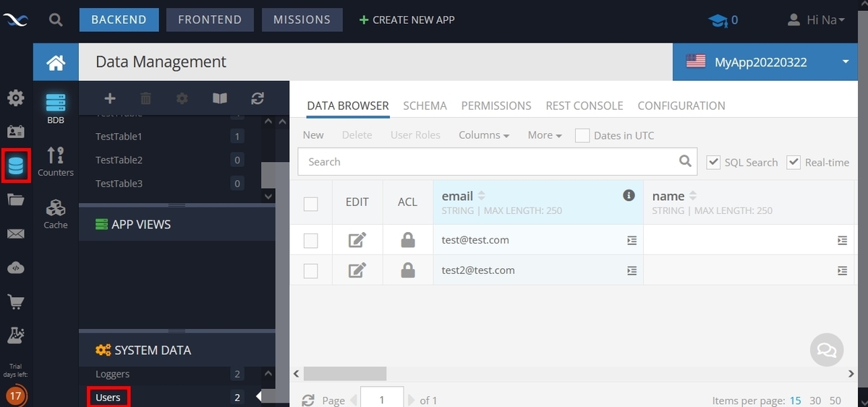
Task: Toggle Dates in UTC checkbox
Action: coord(582,135)
